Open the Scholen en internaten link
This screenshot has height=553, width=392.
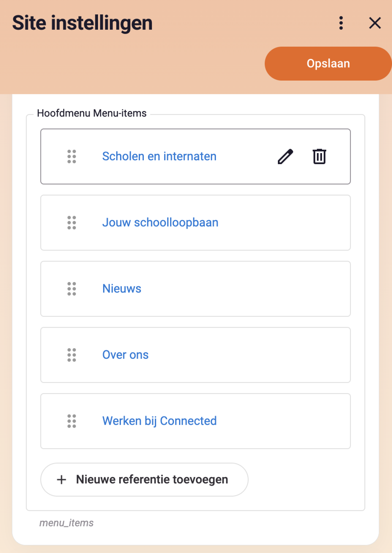coord(159,156)
